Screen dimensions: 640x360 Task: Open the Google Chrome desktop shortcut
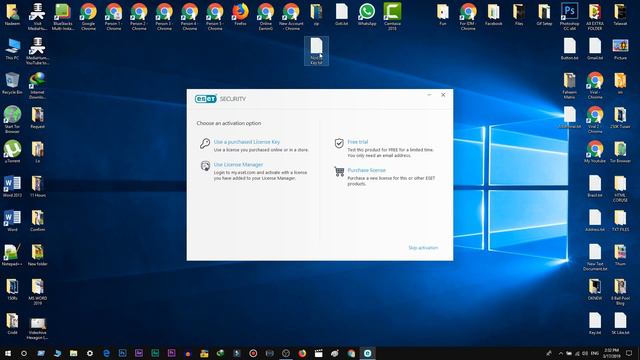click(x=88, y=16)
